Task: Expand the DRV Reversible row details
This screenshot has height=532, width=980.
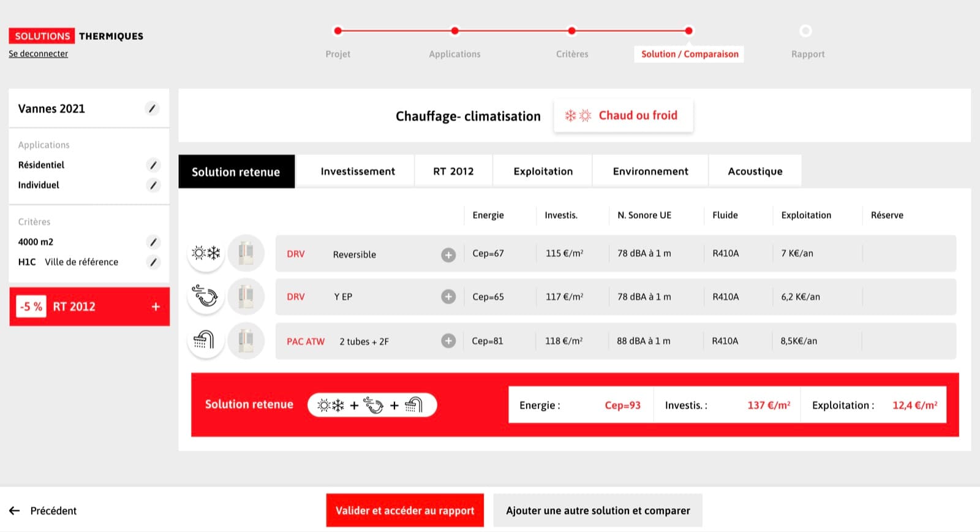Action: coord(448,254)
